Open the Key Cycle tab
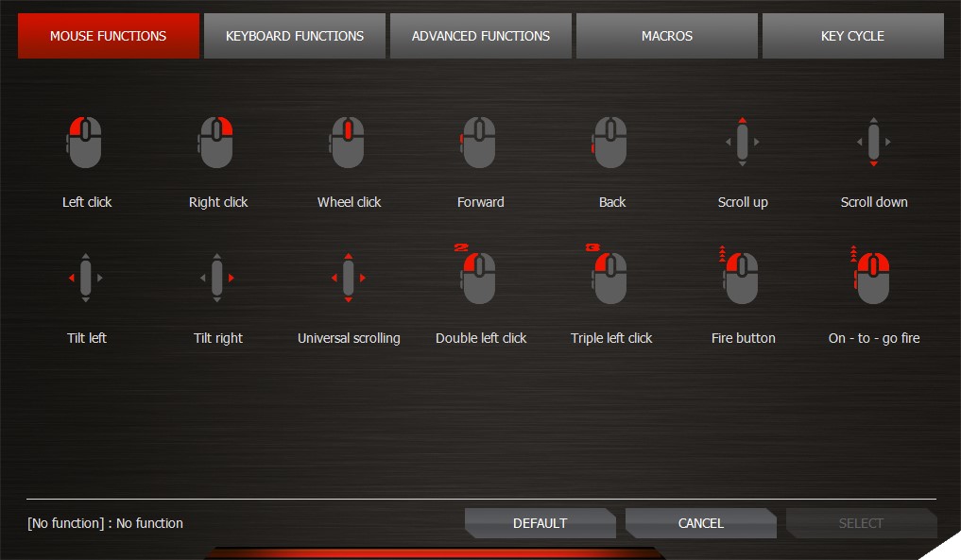Screen dimensions: 961x560 (852, 36)
